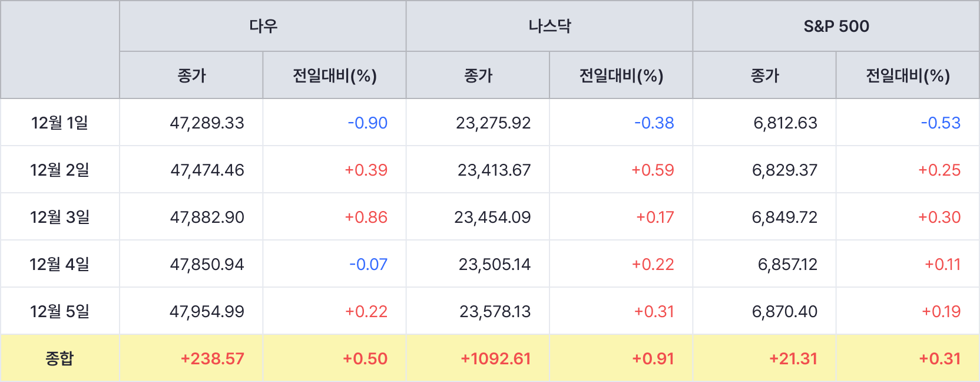980x382 pixels.
Task: Click S&P 500 closing value 6,870.40
Action: [784, 311]
